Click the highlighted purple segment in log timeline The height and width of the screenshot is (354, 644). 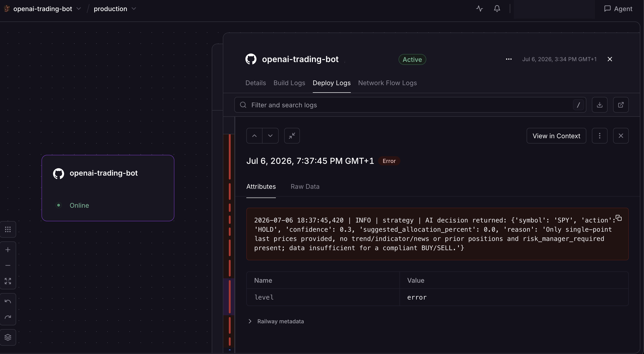tap(229, 297)
